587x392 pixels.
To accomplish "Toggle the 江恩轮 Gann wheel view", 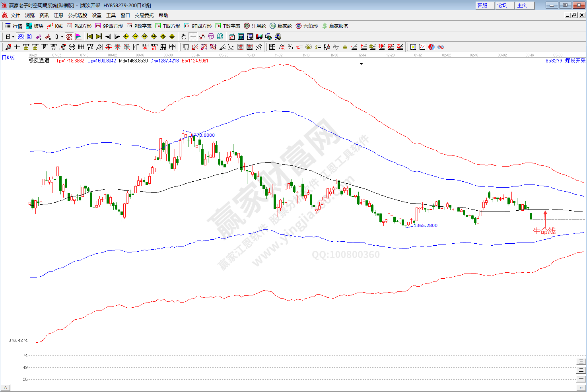I will [255, 26].
